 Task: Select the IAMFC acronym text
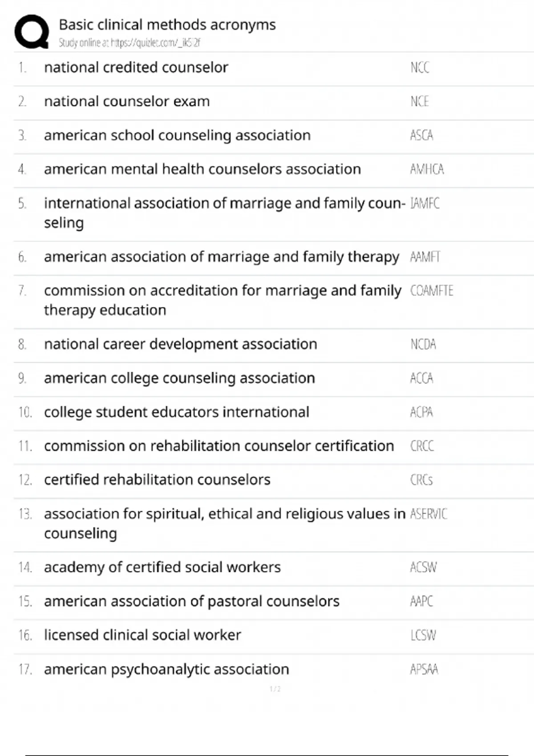425,203
